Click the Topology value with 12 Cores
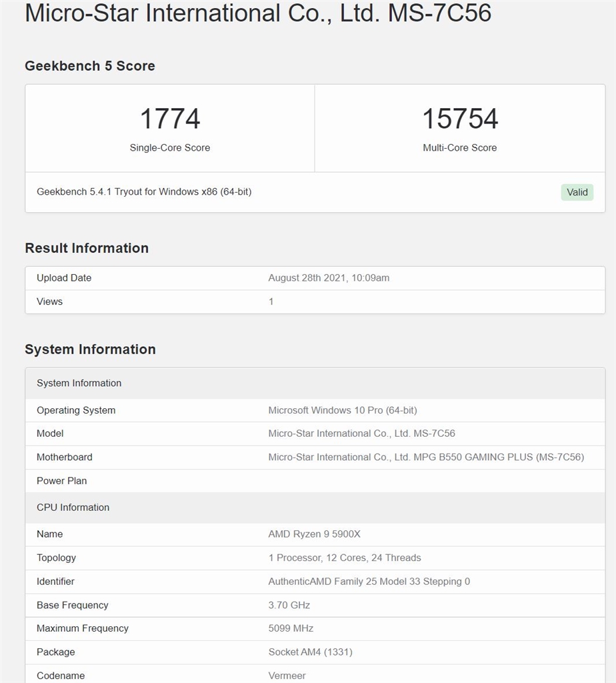616x683 pixels. click(x=345, y=558)
